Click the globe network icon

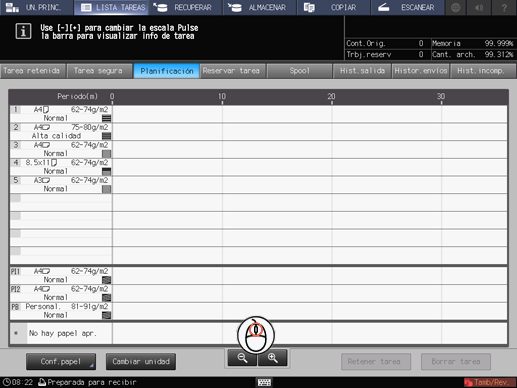pos(456,7)
